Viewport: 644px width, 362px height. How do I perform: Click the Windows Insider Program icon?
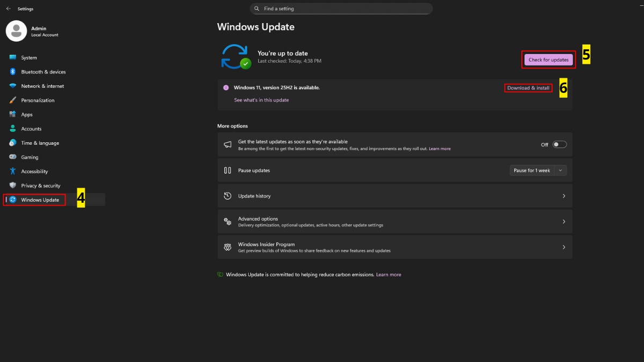pos(228,247)
